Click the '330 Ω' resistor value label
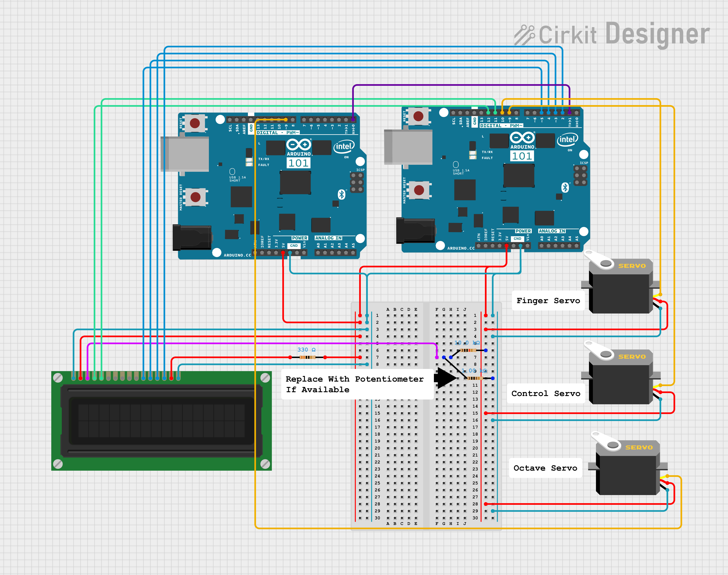Screen dimensions: 728x575 click(x=306, y=350)
